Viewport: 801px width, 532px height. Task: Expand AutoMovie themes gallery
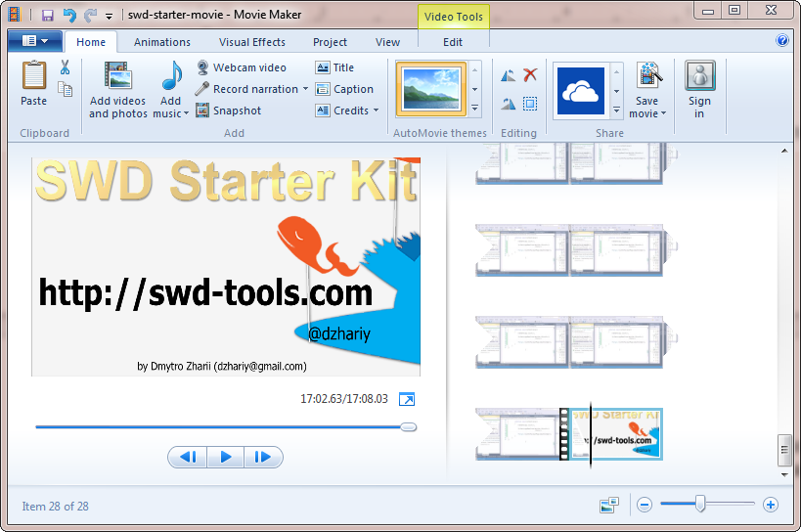(x=474, y=108)
